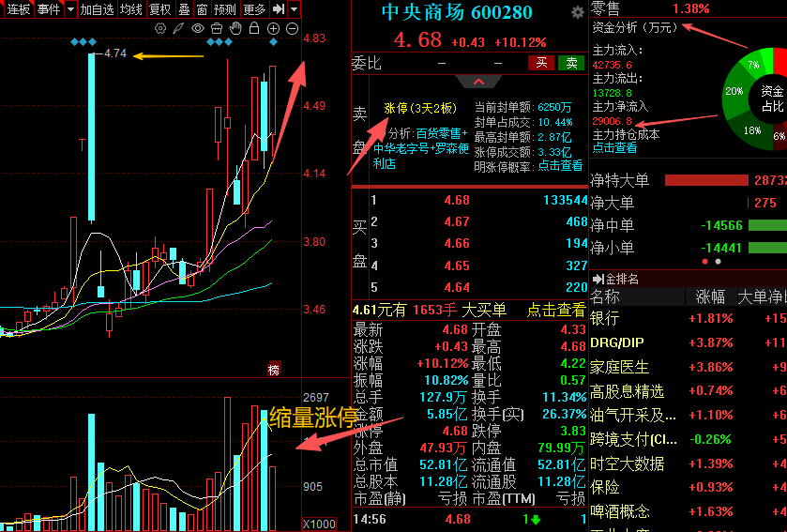This screenshot has width=787, height=532.
Task: Click the green down-arrow in the tick row
Action: (x=536, y=520)
